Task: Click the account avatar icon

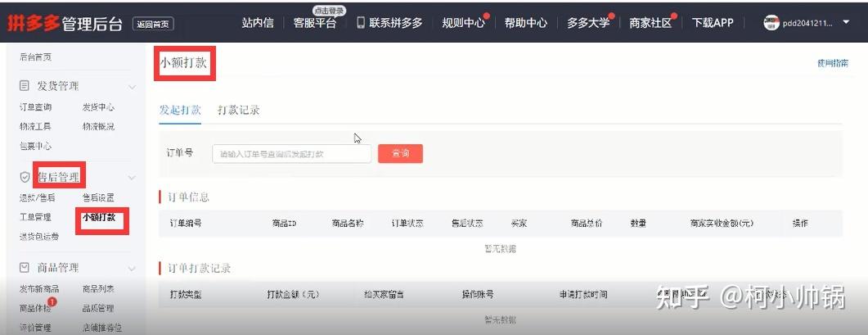Action: tap(771, 23)
